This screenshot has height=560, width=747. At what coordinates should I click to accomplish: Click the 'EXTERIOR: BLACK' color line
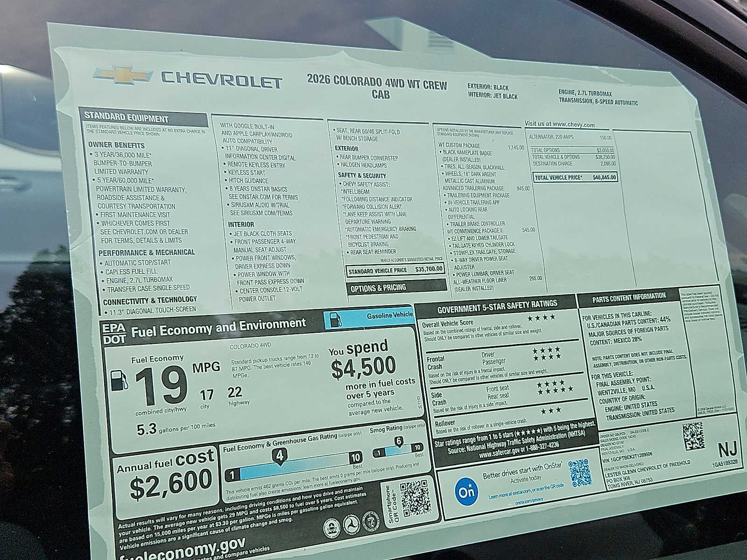[x=488, y=87]
